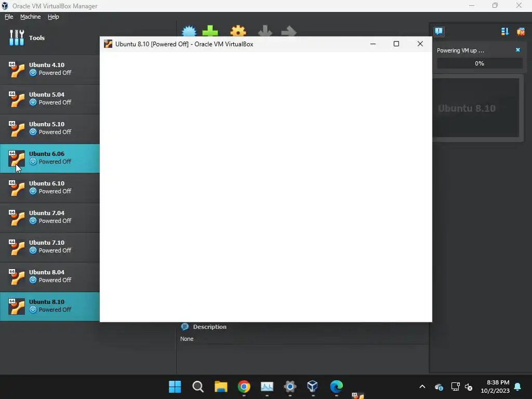Click the green Add machine plus icon

(210, 31)
